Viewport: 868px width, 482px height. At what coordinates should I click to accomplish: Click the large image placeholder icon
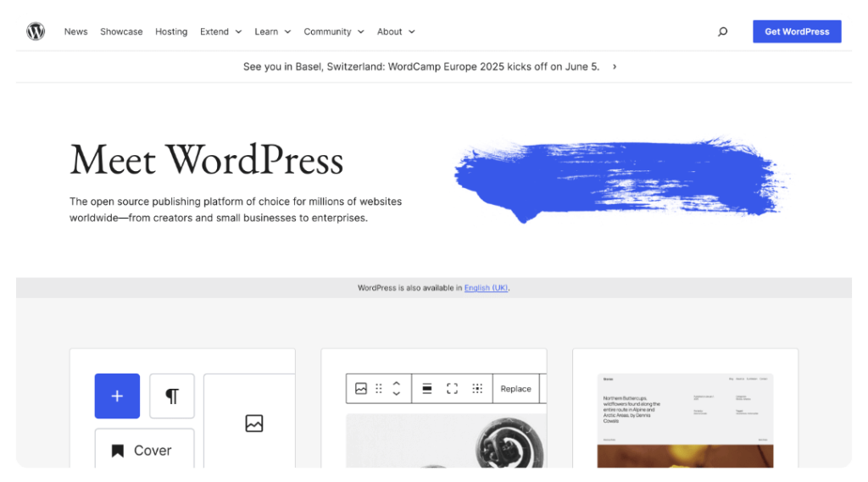pyautogui.click(x=254, y=424)
